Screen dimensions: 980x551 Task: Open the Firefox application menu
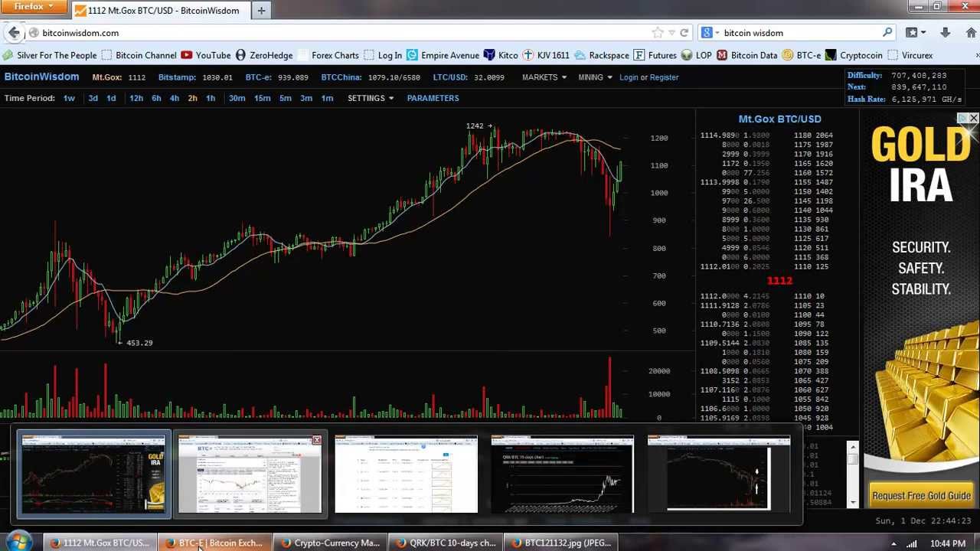coord(35,7)
